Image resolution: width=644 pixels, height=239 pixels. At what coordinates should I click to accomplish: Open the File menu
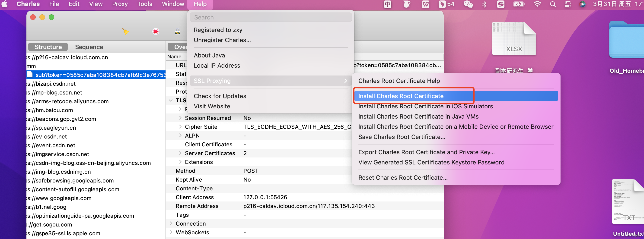(54, 4)
